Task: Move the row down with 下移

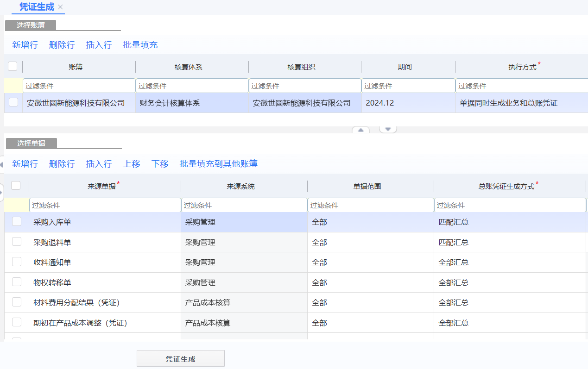Action: tap(160, 164)
